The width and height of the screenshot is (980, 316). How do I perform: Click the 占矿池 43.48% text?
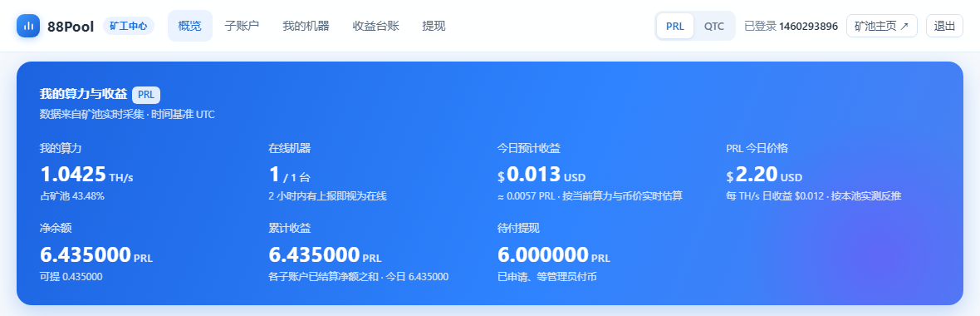72,196
